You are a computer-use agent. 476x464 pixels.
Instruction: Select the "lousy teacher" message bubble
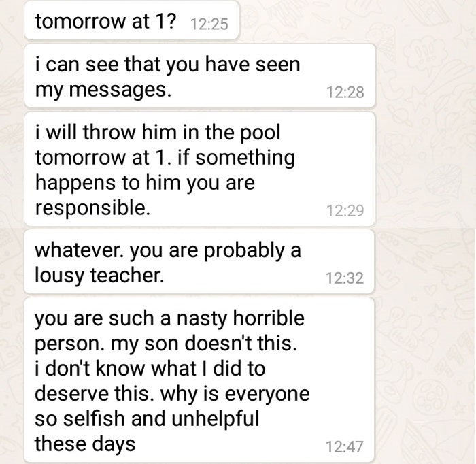199,262
